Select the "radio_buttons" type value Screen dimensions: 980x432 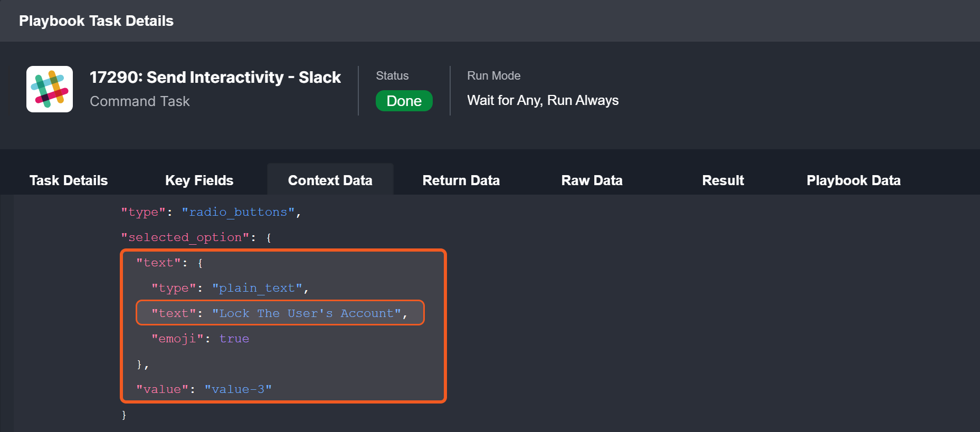[238, 212]
